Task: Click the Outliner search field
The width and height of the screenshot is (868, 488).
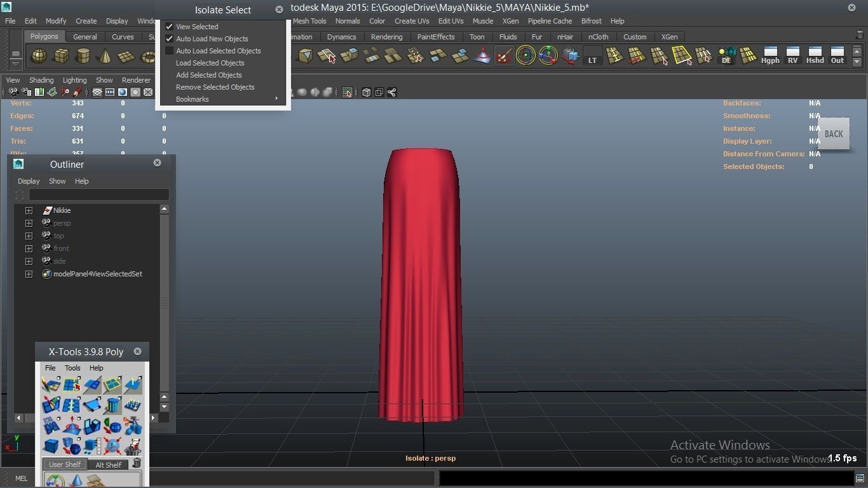Action: pyautogui.click(x=98, y=194)
